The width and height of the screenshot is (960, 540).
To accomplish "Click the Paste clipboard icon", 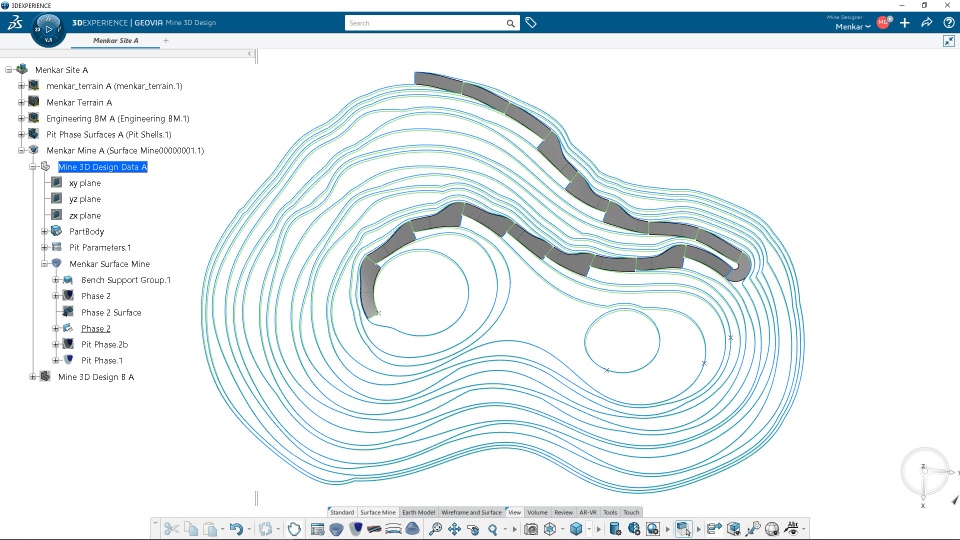I will 210,529.
